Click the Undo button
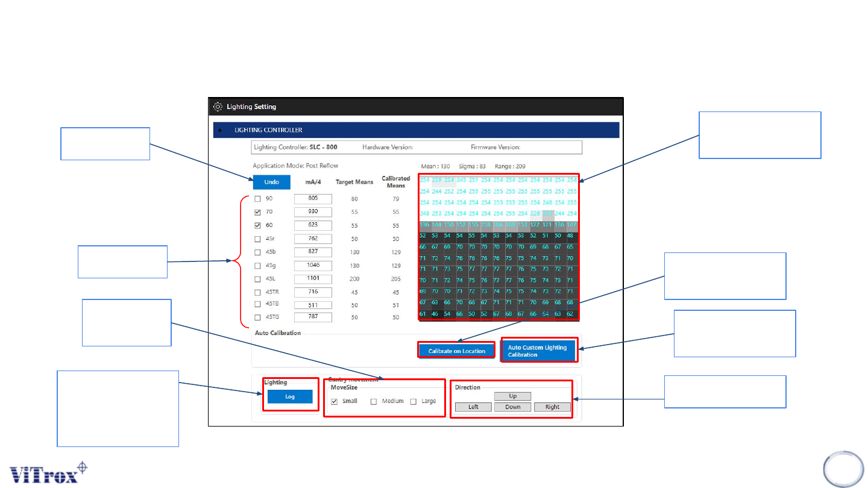 (271, 182)
